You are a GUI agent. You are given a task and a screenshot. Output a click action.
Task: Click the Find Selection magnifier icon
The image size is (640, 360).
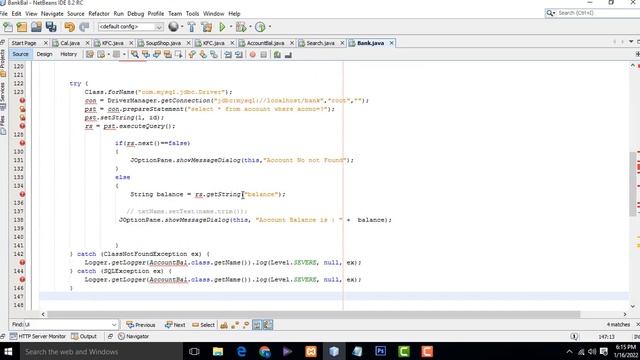click(135, 54)
